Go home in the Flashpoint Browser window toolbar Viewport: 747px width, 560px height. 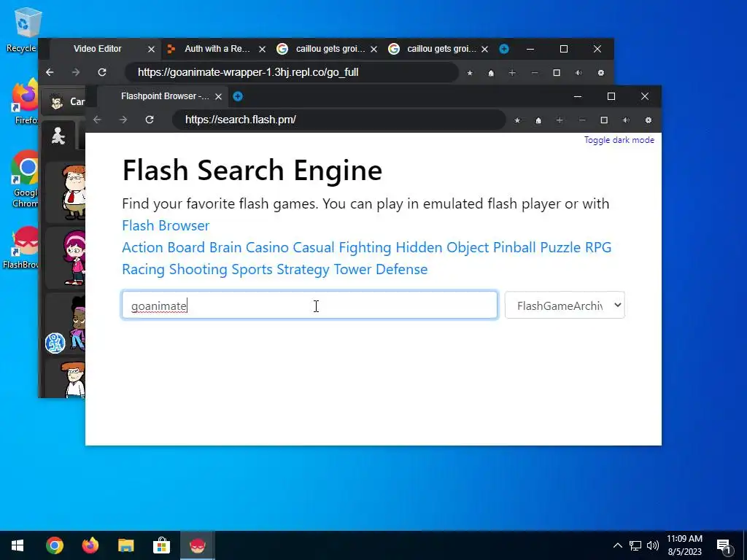(x=538, y=120)
